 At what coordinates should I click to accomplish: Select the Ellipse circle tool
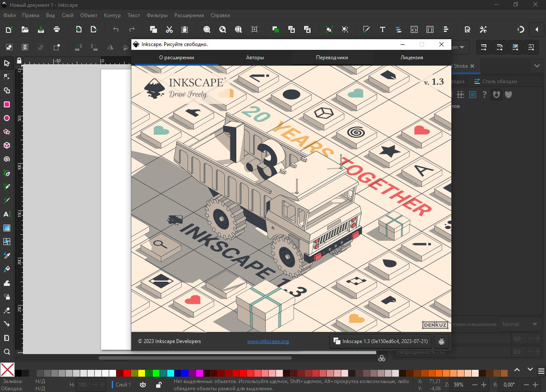tap(7, 118)
